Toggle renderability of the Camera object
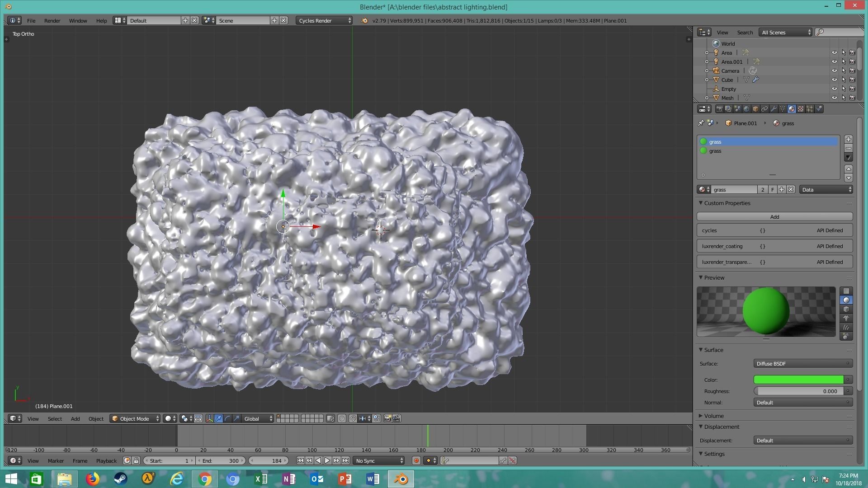868x488 pixels. [x=852, y=71]
